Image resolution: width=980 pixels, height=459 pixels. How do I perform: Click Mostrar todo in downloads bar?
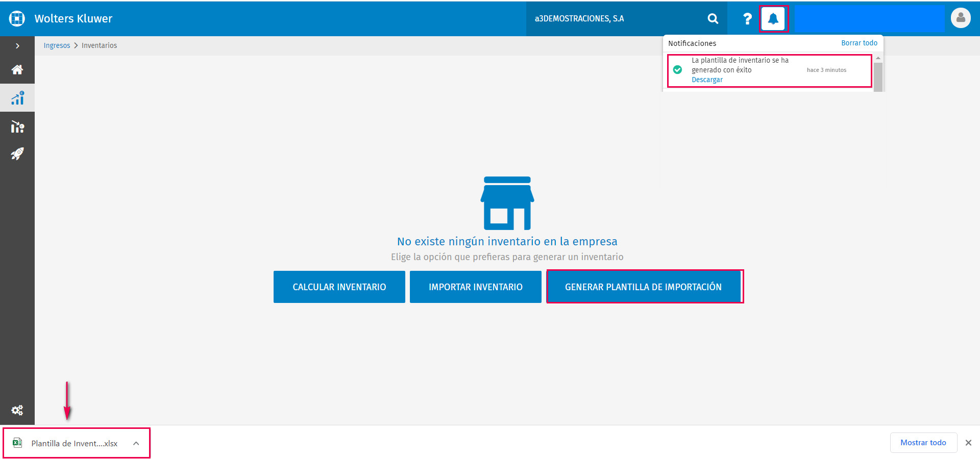pos(923,443)
